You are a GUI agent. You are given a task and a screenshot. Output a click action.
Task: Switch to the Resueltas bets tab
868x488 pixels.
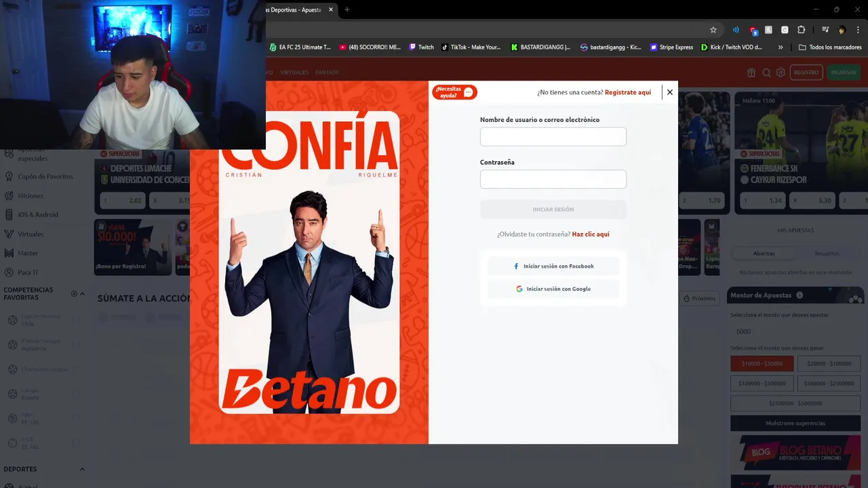click(x=827, y=253)
